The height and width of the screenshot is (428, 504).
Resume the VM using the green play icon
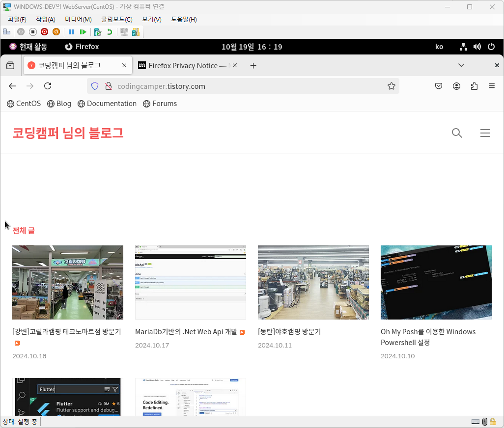pos(84,32)
